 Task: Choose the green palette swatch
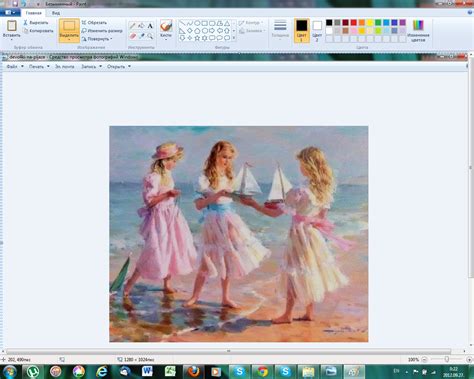point(378,23)
